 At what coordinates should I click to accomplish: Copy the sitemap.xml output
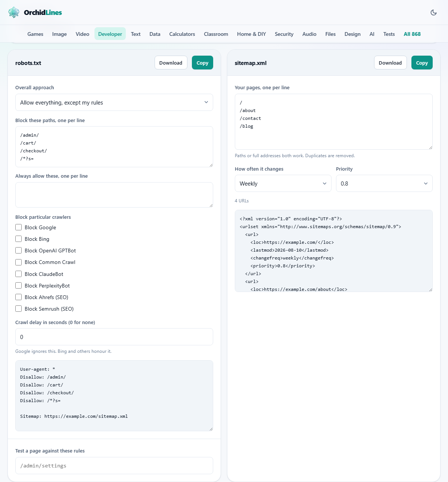point(422,63)
